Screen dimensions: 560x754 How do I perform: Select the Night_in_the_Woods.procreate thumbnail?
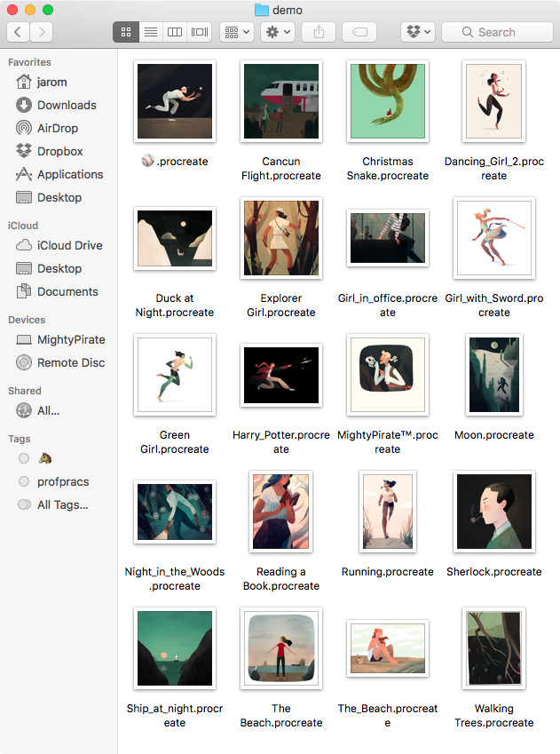(175, 512)
